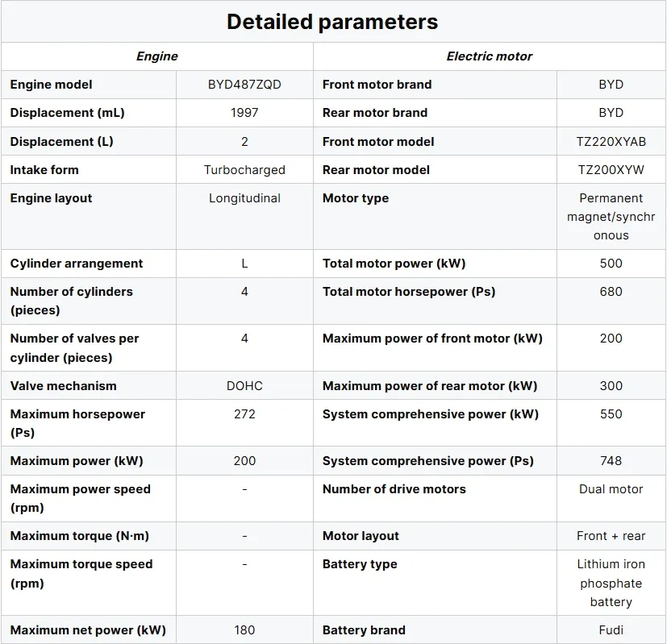Select the Turbocharged intake form cell
Screen dimensions: 667x644
tap(244, 170)
